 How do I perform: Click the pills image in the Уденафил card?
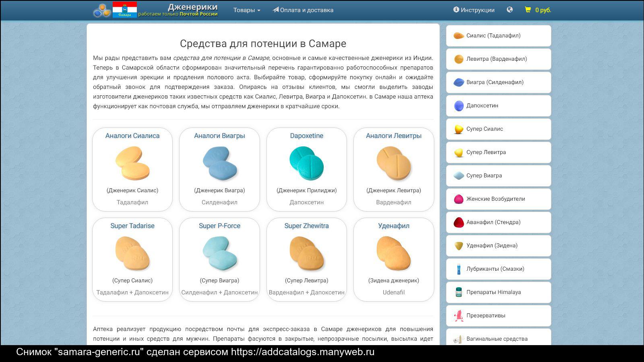pyautogui.click(x=394, y=253)
